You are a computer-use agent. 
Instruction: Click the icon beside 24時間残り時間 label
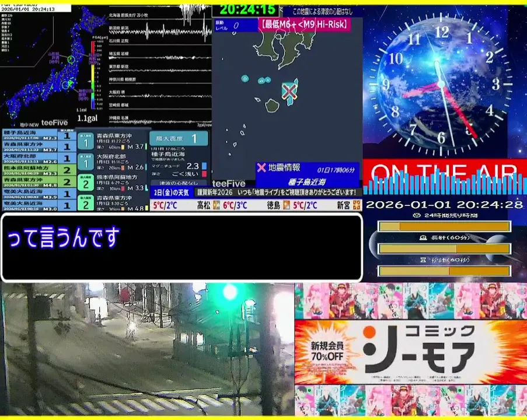(x=417, y=215)
